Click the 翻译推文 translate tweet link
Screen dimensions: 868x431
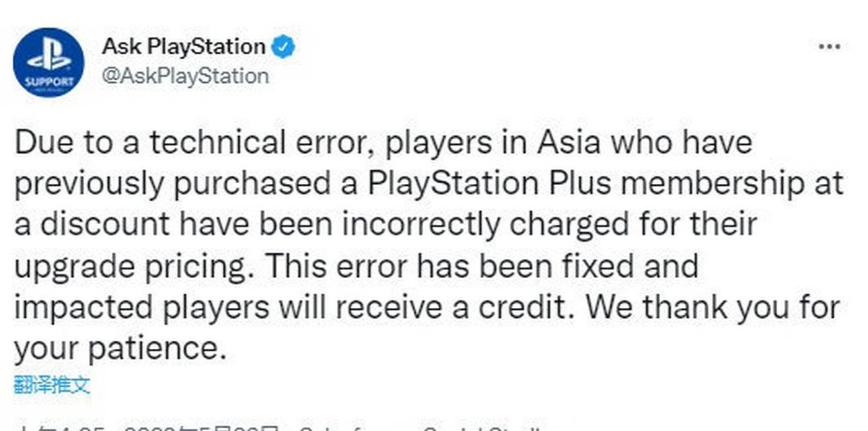[52, 385]
